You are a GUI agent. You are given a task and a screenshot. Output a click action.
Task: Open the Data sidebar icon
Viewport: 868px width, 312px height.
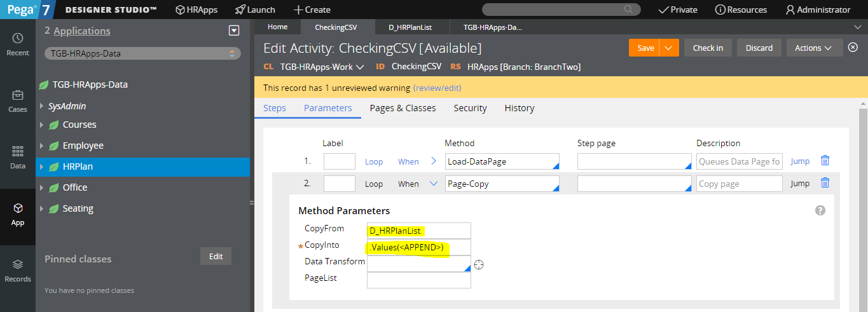tap(18, 158)
